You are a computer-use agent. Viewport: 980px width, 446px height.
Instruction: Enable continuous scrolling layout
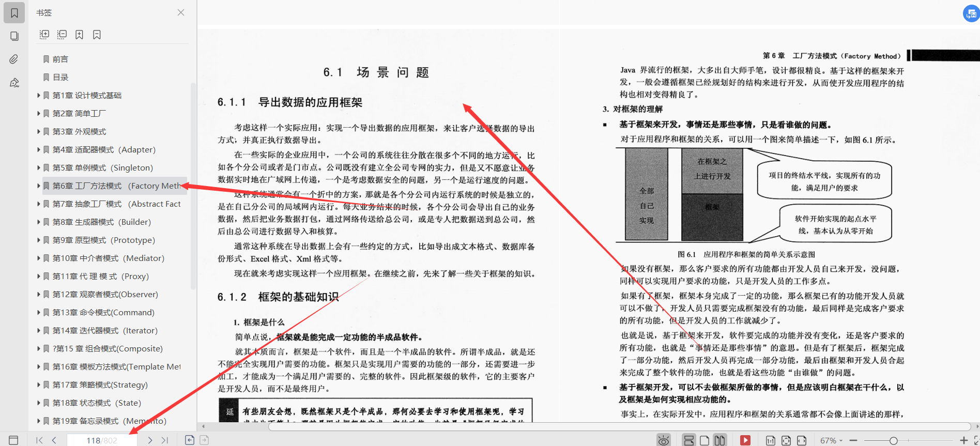(688, 440)
